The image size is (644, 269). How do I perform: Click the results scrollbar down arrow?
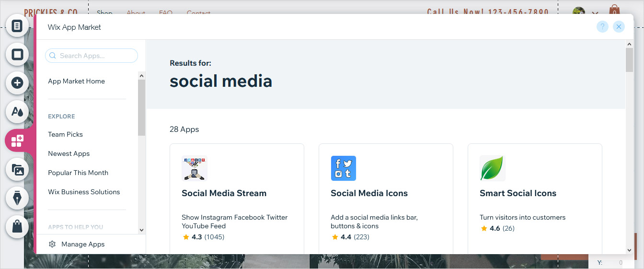coord(630,250)
